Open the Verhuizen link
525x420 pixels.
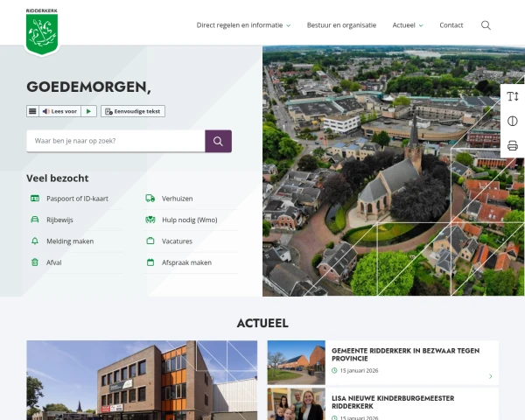[177, 199]
